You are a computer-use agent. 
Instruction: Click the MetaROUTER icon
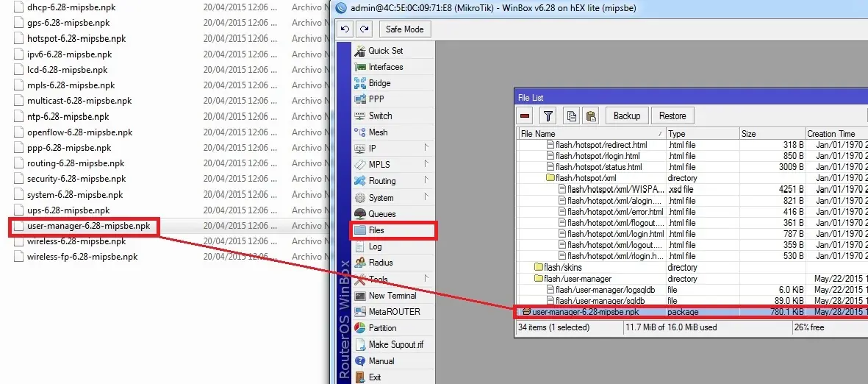coord(360,311)
